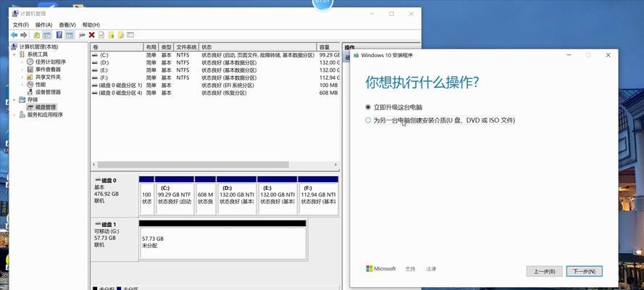Click the 磁盘 0 476.92 GB disk label
The image size is (644, 290).
[x=114, y=195]
